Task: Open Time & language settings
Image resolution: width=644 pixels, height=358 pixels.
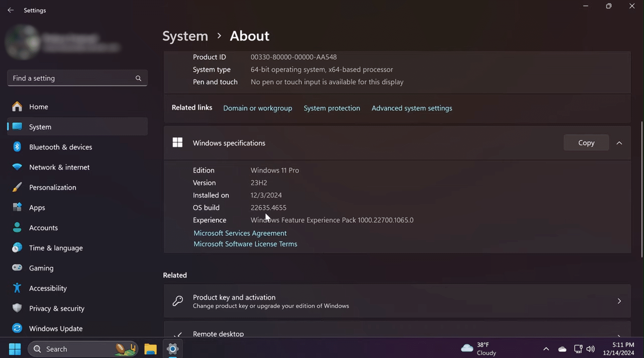Action: (x=77, y=248)
